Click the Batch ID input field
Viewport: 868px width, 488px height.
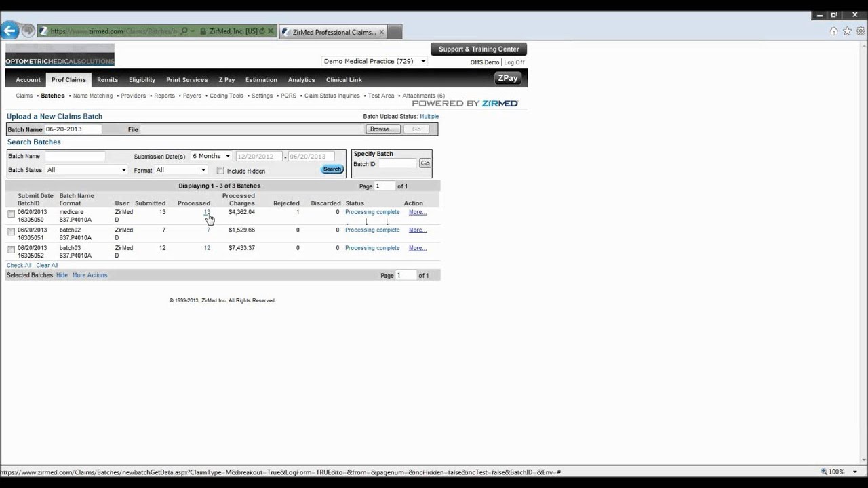(397, 163)
